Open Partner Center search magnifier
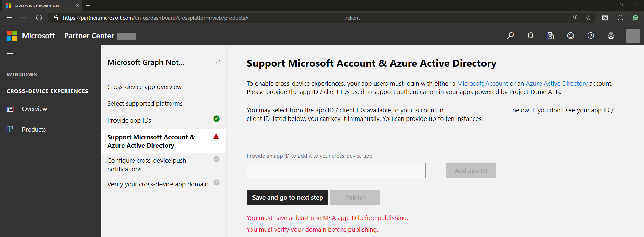The height and width of the screenshot is (237, 644). 510,36
